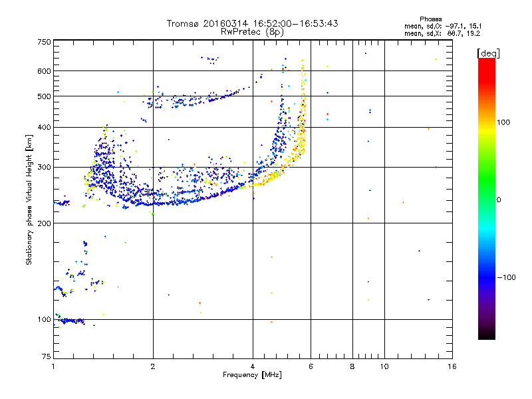532x399 pixels.
Task: Click the x-axis tick label '6'
Action: click(311, 366)
